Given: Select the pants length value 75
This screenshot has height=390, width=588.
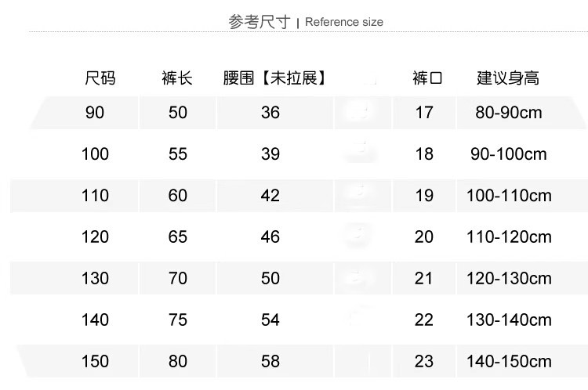Looking at the screenshot, I should (178, 320).
